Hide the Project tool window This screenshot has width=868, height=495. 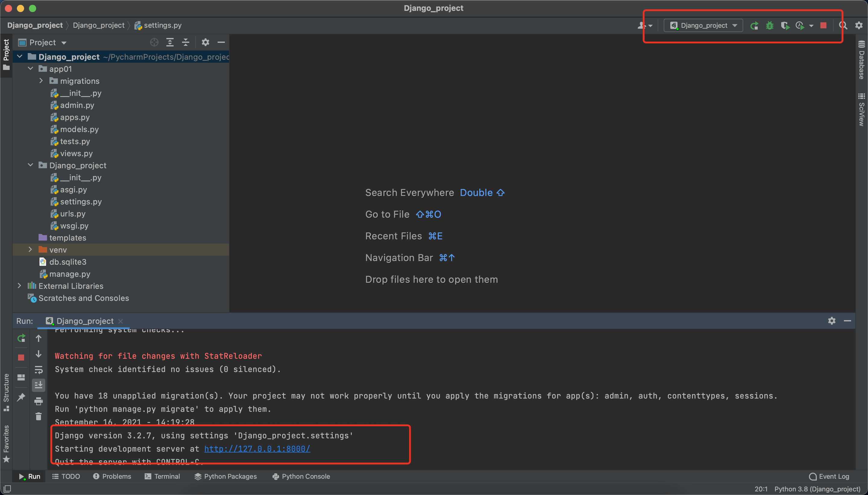point(221,42)
